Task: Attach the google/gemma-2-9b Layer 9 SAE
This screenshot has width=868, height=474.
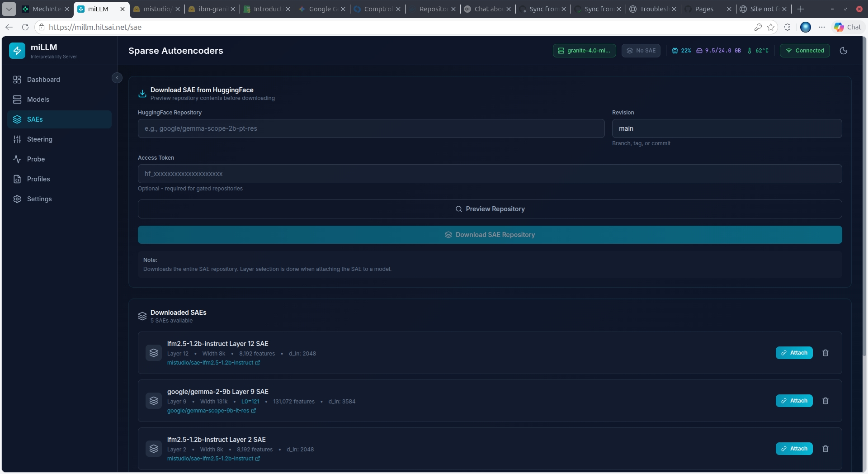Action: [x=794, y=401]
